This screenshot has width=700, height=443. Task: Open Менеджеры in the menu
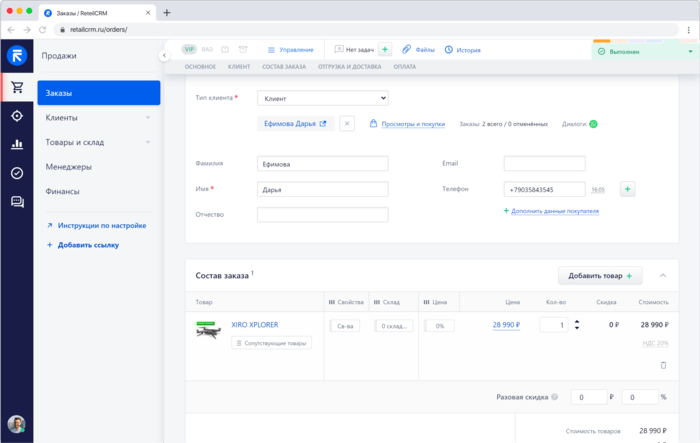click(69, 167)
